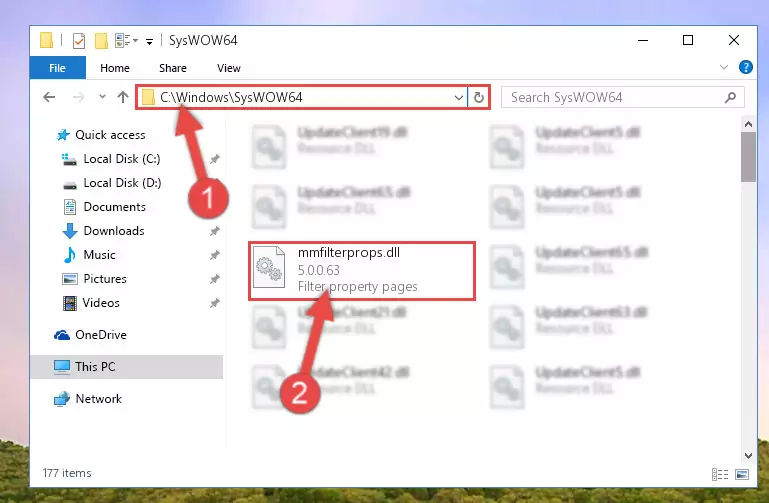Click the 177 items status text
Screen dimensions: 769x503
pyautogui.click(x=67, y=473)
